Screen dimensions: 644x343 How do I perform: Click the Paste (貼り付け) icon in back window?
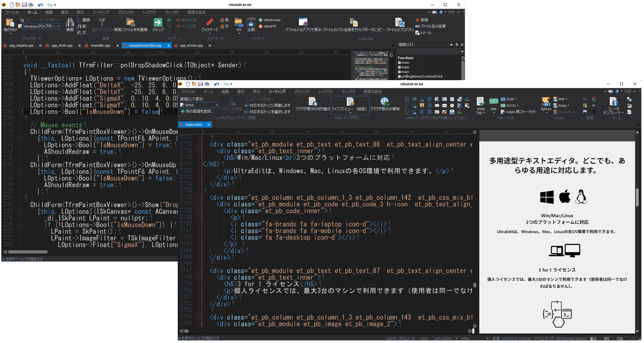click(10, 22)
